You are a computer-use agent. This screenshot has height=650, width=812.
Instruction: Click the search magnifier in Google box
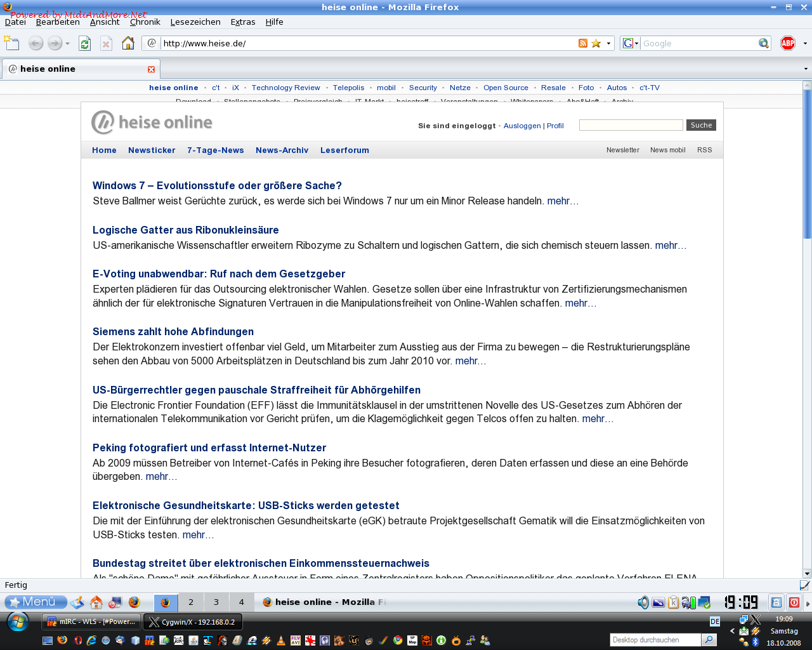tap(764, 43)
